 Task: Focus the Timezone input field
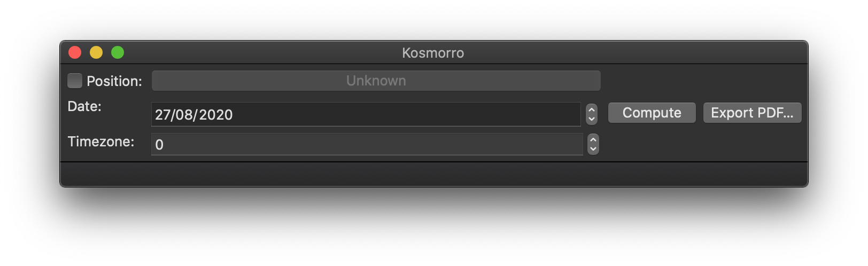coord(367,144)
